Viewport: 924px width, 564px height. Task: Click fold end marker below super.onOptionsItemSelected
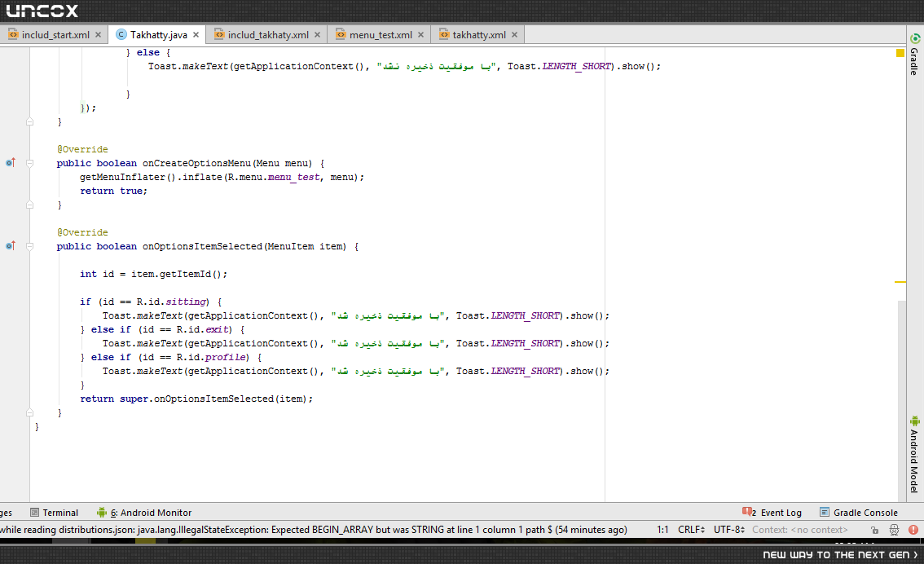click(x=29, y=412)
